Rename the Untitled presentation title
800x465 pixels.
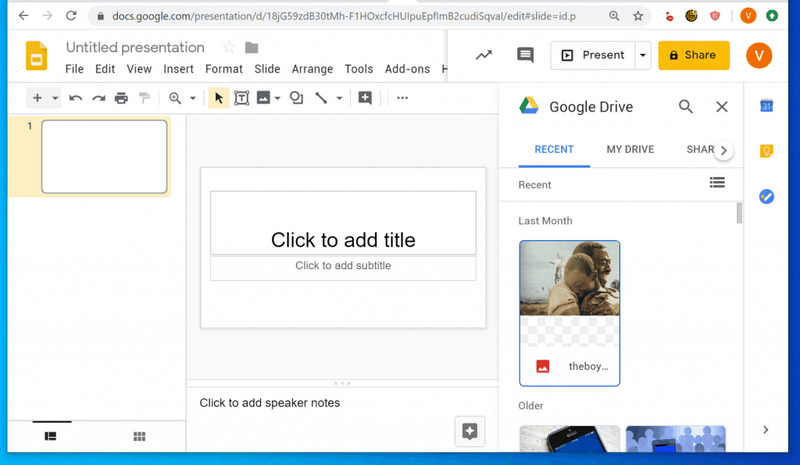(135, 47)
